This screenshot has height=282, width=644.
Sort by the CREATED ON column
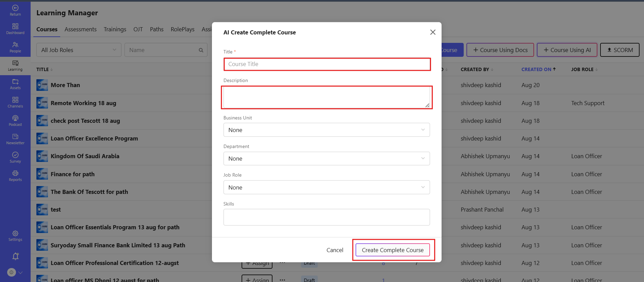tap(539, 69)
